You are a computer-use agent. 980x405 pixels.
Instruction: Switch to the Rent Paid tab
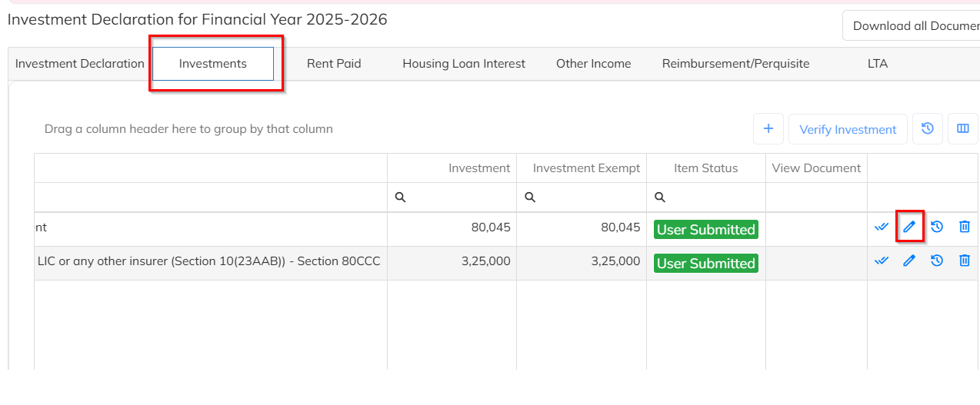[x=334, y=64]
